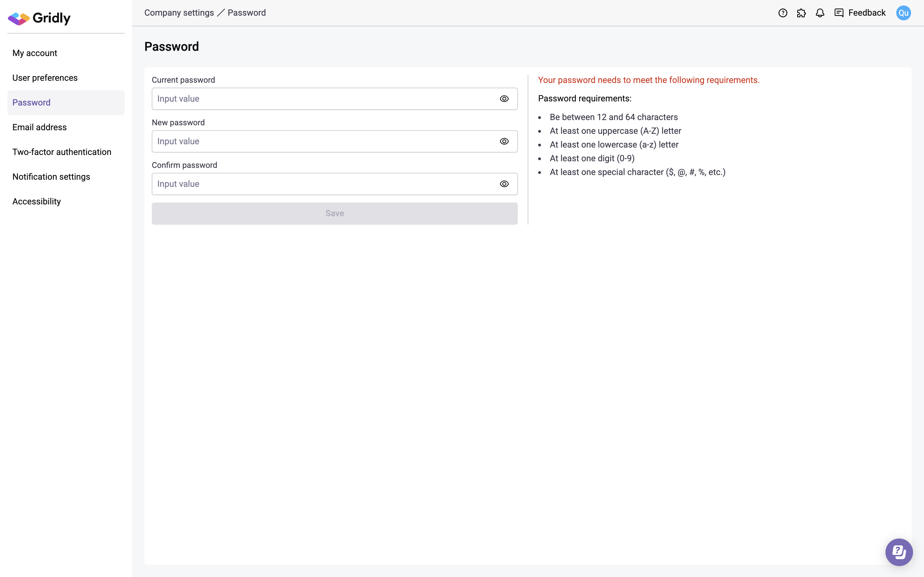
Task: Click the Gridly logo
Action: pyautogui.click(x=39, y=18)
